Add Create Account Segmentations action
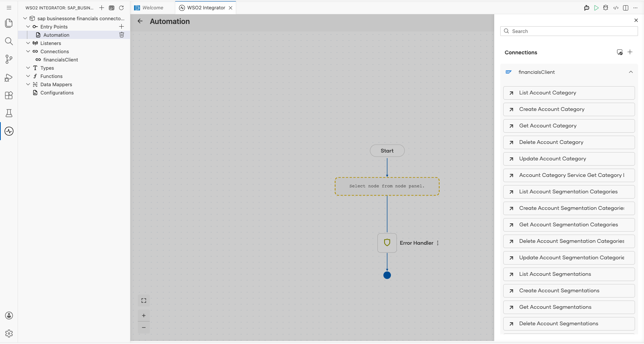 click(x=569, y=291)
